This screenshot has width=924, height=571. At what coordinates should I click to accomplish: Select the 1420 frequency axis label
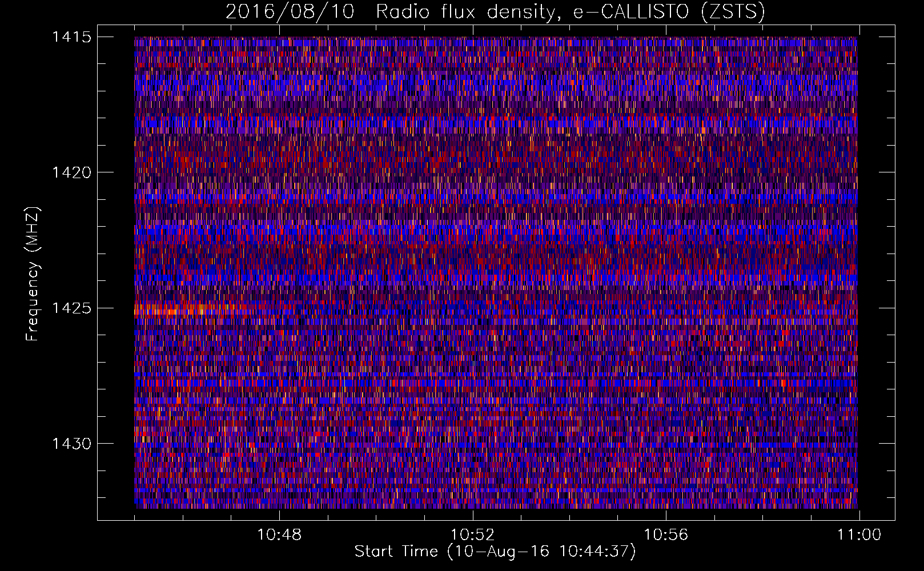pos(71,172)
